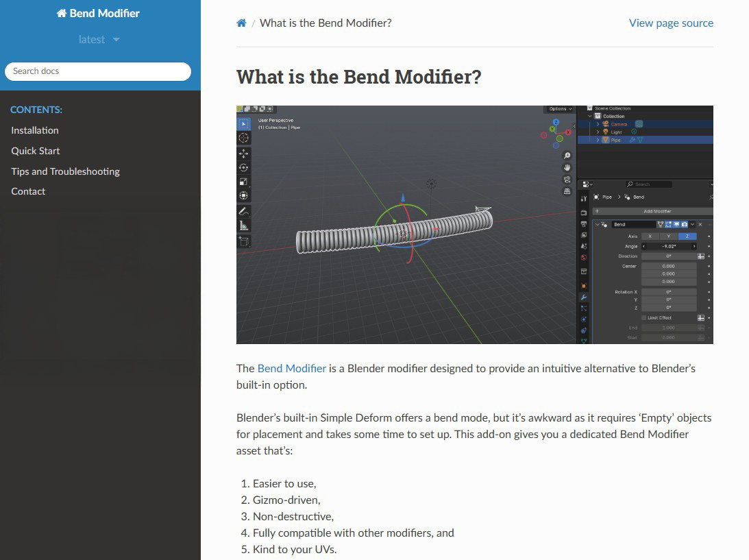Screen dimensions: 749x560
Task: Open the World properties tab with the red globe
Action: [584, 258]
